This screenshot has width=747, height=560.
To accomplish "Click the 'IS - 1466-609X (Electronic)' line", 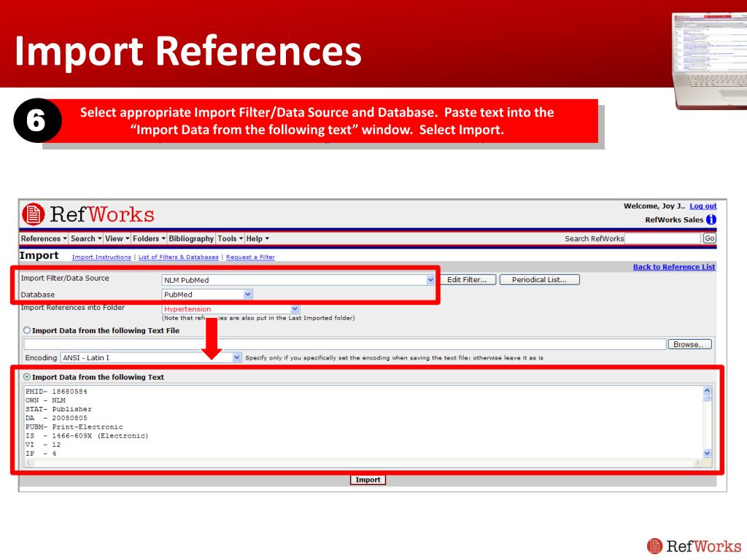I will [87, 436].
